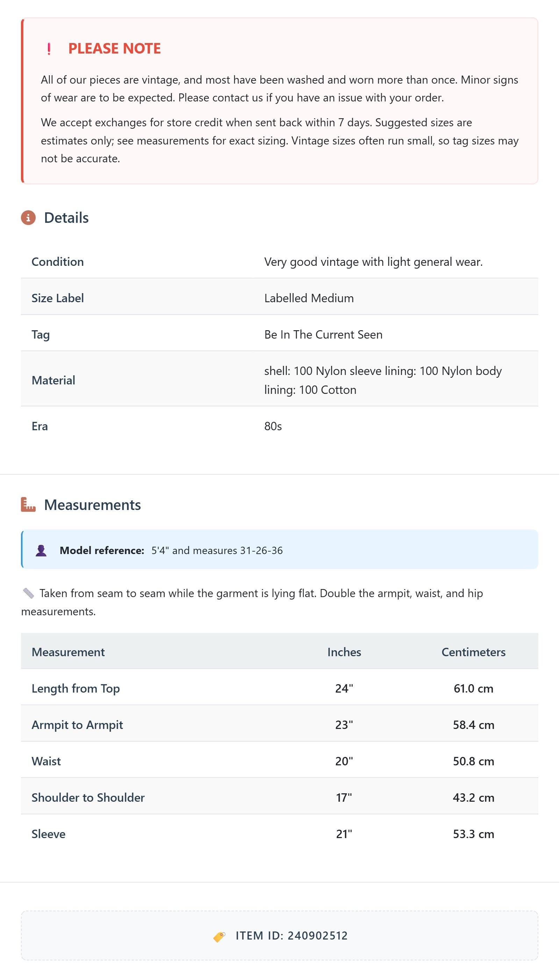Click the Measurement column header

[68, 652]
